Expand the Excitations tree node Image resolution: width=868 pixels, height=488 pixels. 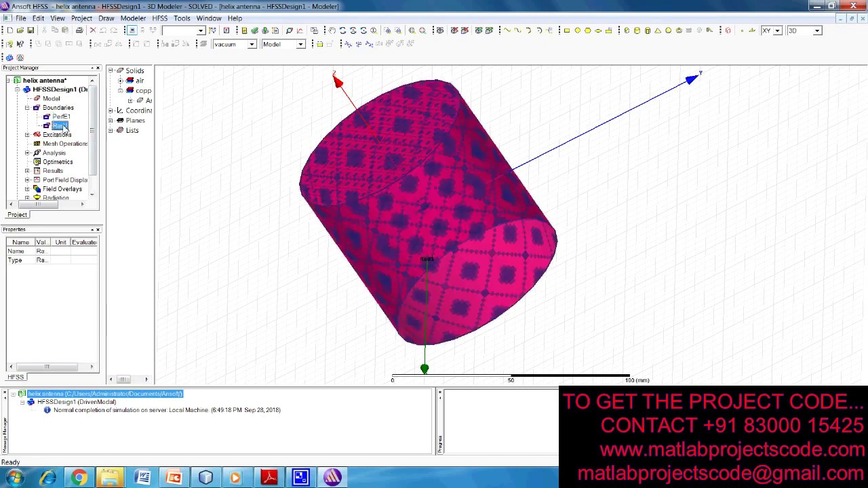[x=27, y=135]
